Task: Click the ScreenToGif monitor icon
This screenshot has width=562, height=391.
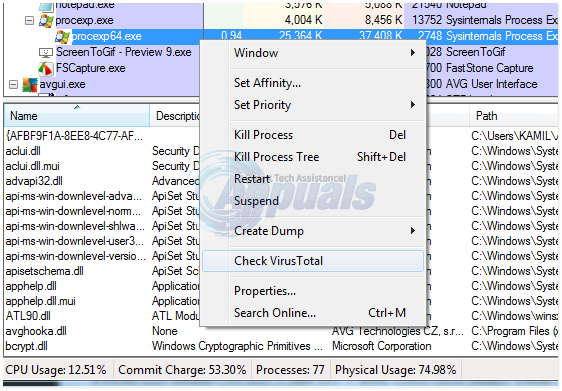Action: 46,53
